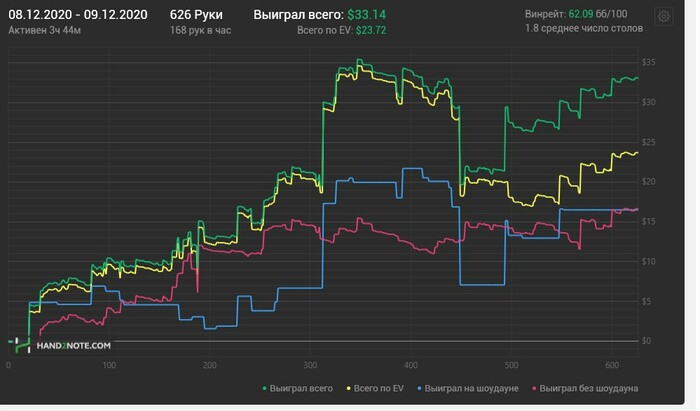Click the green dot beside 'Выиграл всего'
The image size is (700, 411).
264,387
